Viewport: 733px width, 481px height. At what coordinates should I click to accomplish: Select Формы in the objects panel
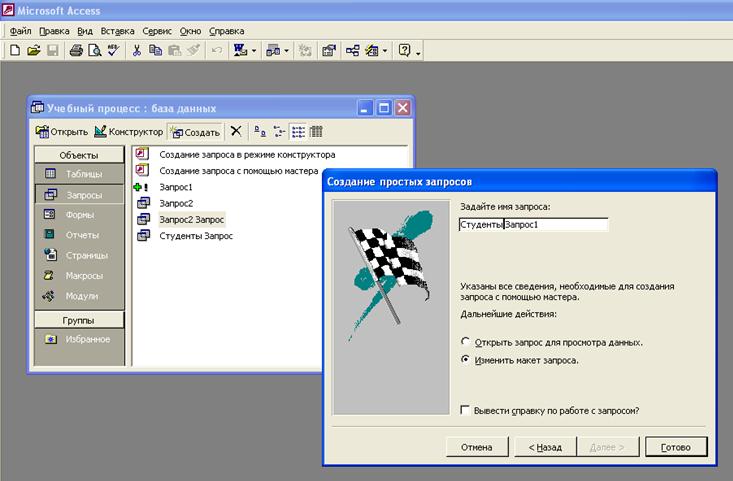pyautogui.click(x=79, y=215)
